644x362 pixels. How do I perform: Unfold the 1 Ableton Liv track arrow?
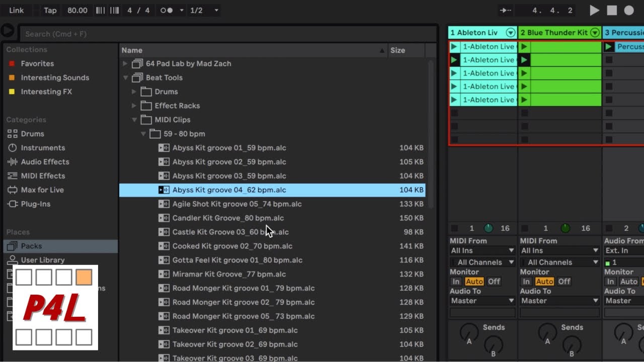(x=511, y=33)
